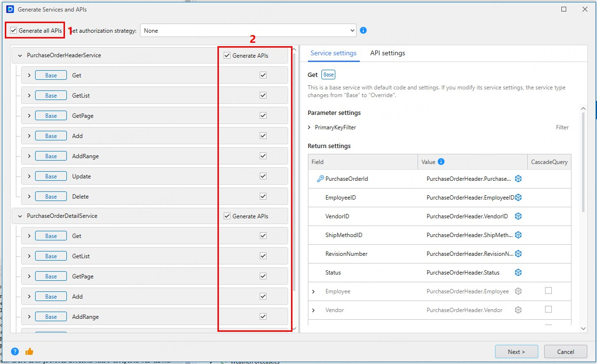Click the blue help question mark icon
The image size is (597, 364).
[15, 351]
